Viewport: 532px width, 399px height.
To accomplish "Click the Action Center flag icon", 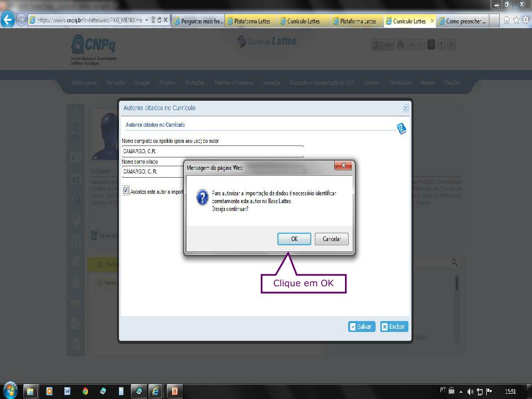I will [489, 391].
